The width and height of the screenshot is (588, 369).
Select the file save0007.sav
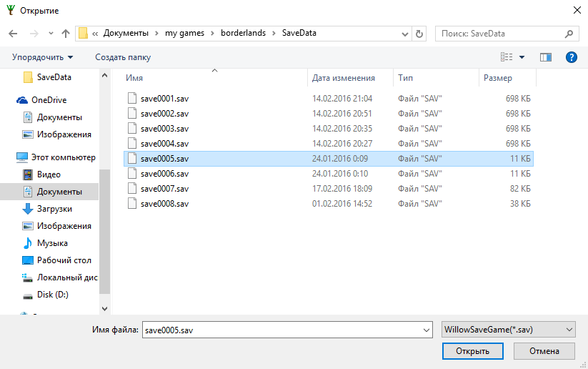tap(164, 189)
